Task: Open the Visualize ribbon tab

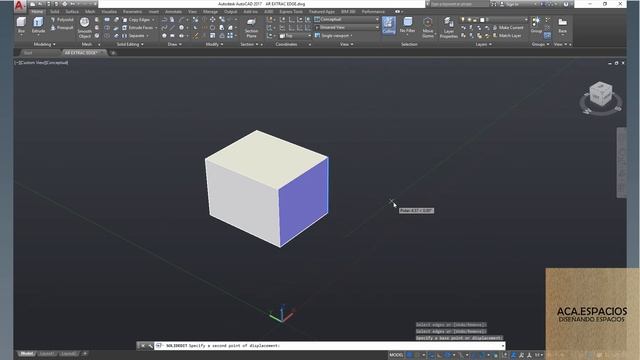Action: pyautogui.click(x=109, y=12)
